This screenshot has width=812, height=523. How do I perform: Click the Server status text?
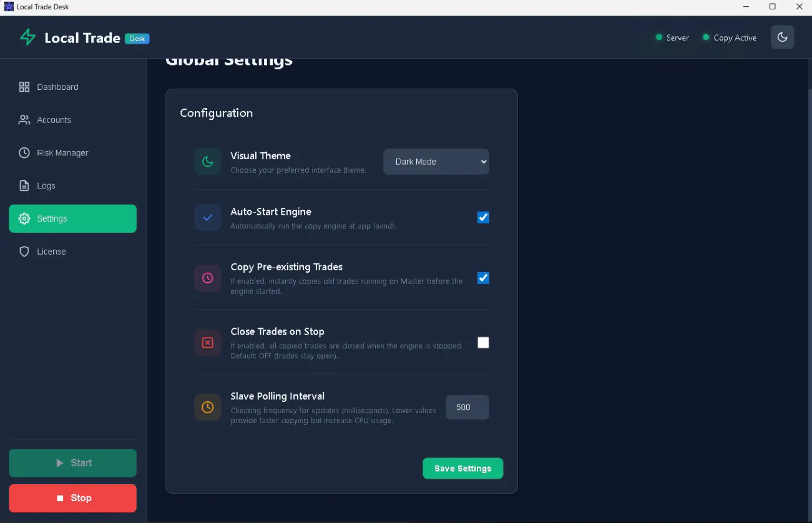click(678, 38)
